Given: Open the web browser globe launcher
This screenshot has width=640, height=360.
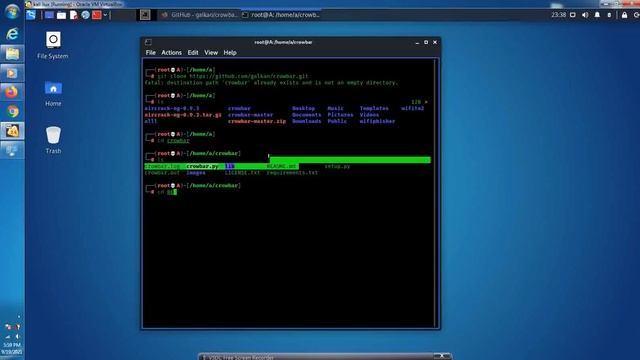Looking at the screenshot, I should tap(85, 15).
